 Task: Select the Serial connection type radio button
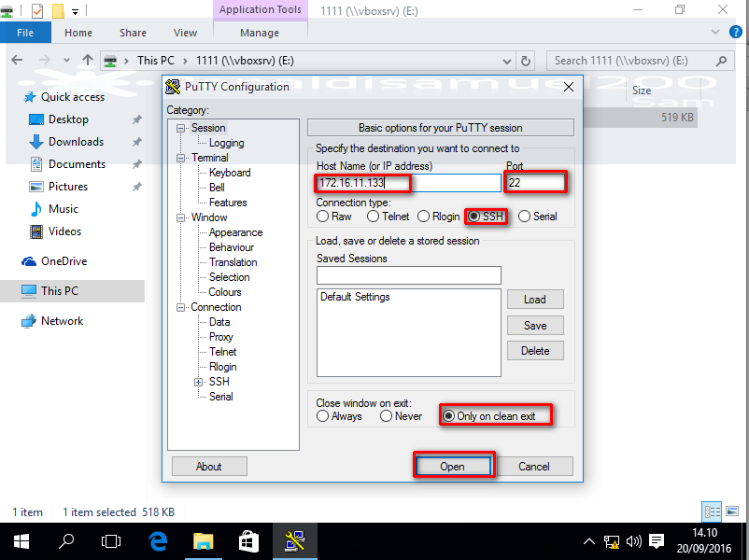[524, 217]
